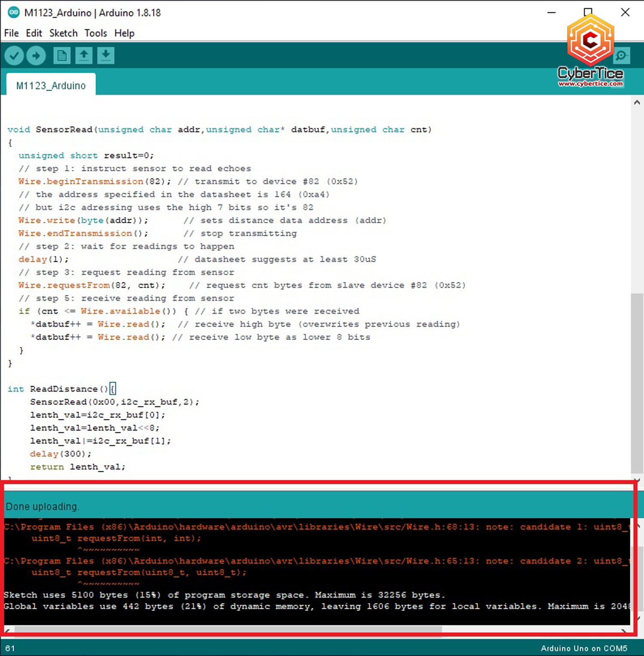
Task: Open the Serial Monitor icon
Action: [622, 55]
